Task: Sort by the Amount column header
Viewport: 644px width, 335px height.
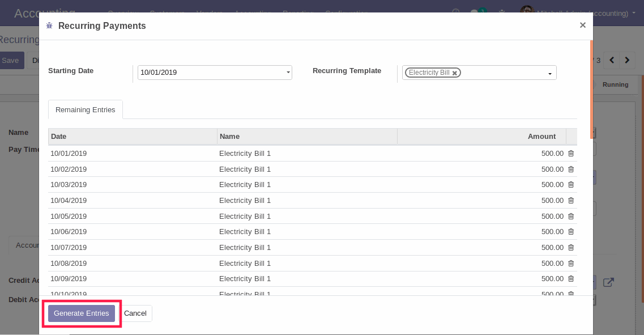Action: pyautogui.click(x=481, y=137)
